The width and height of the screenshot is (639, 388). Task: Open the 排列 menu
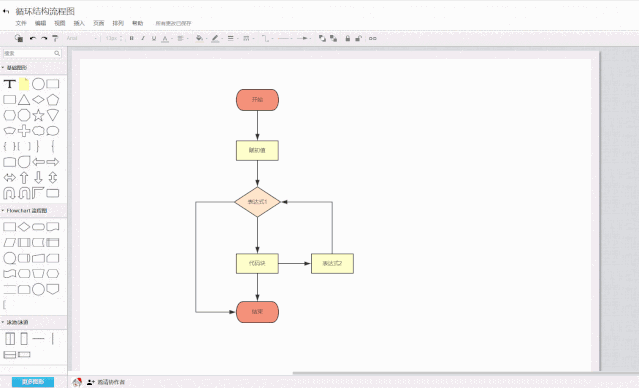[x=118, y=23]
